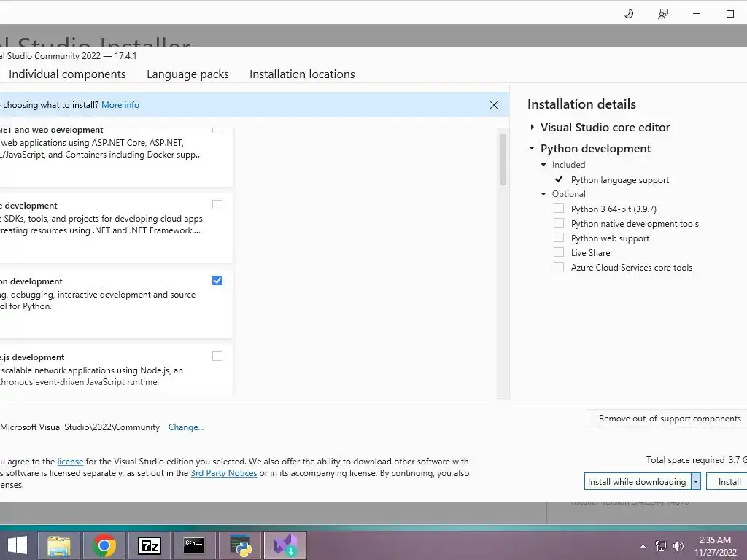
Task: Click the workloads list scrollbar thumb
Action: tap(503, 160)
